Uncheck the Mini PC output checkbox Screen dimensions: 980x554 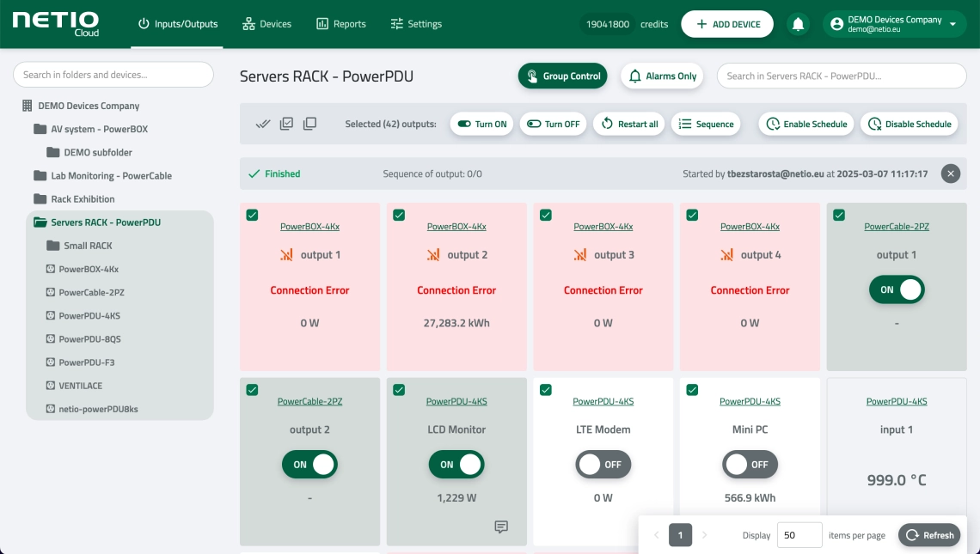tap(692, 390)
